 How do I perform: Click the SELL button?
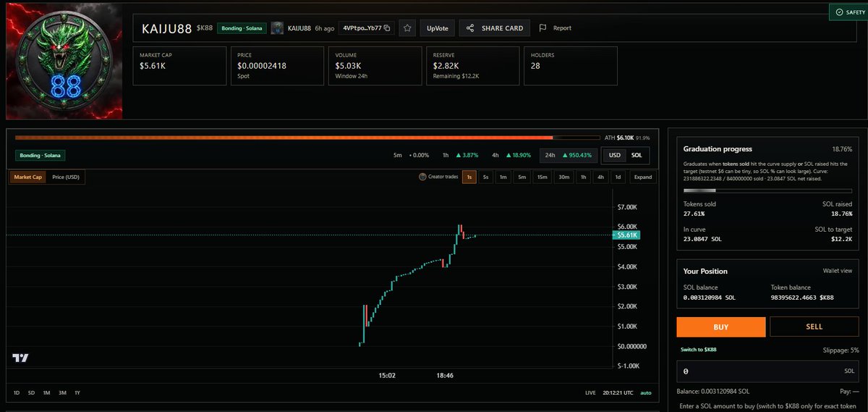point(814,327)
